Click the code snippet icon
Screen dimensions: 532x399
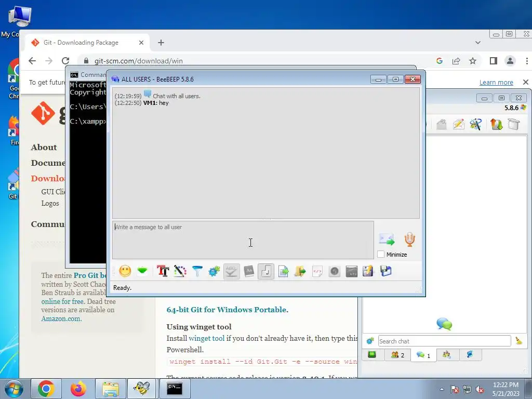[317, 271]
